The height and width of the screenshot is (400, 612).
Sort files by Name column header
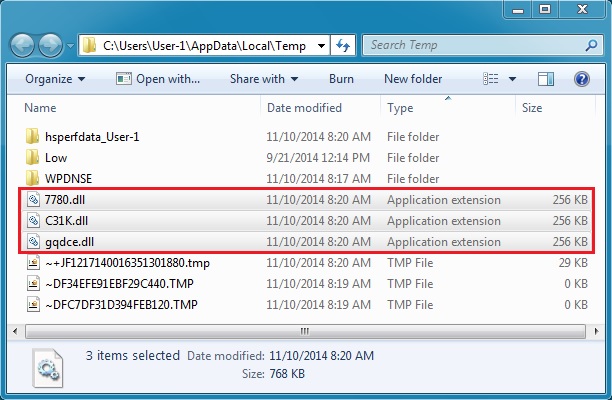pyautogui.click(x=40, y=108)
